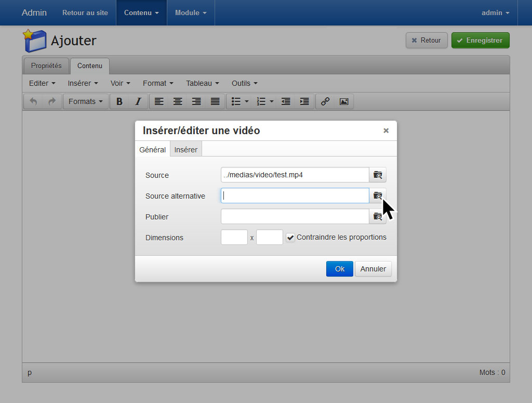The width and height of the screenshot is (532, 403).
Task: Click the increase indent icon
Action: point(304,101)
